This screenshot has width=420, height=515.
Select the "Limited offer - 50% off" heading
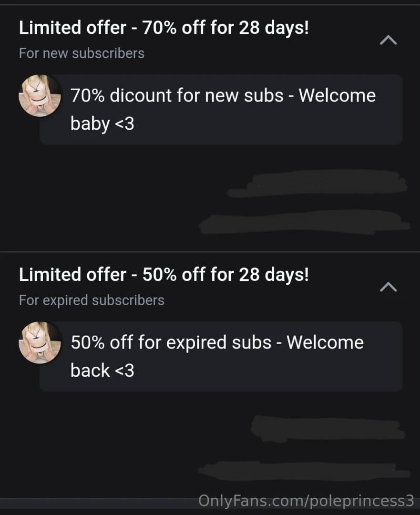[x=164, y=275]
